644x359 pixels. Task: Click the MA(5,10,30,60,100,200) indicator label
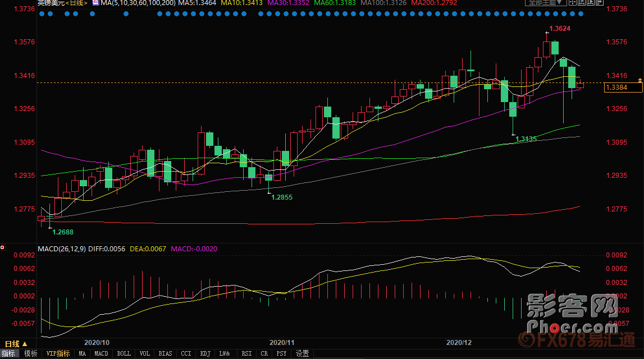[138, 3]
